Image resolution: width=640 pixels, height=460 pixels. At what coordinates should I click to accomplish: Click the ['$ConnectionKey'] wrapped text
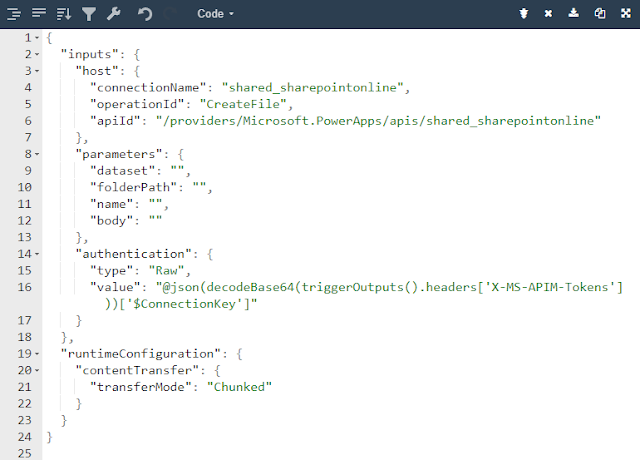[188, 304]
